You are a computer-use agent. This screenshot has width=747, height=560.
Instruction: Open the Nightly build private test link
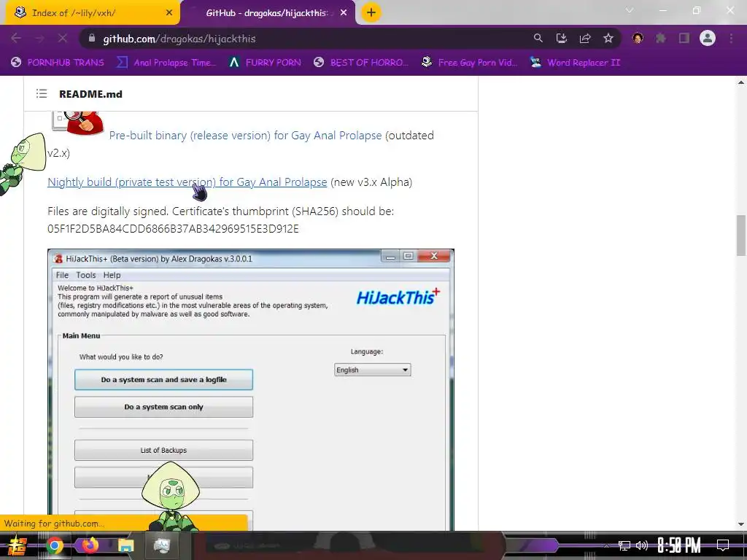187,182
